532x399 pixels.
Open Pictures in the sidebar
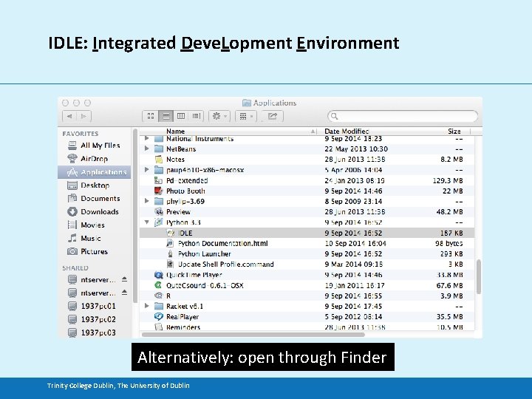94,251
